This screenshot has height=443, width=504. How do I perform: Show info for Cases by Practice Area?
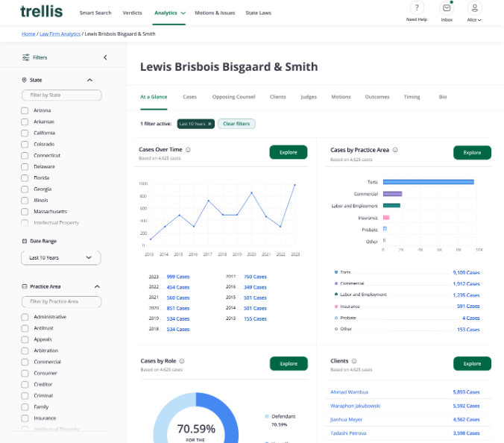click(x=395, y=150)
